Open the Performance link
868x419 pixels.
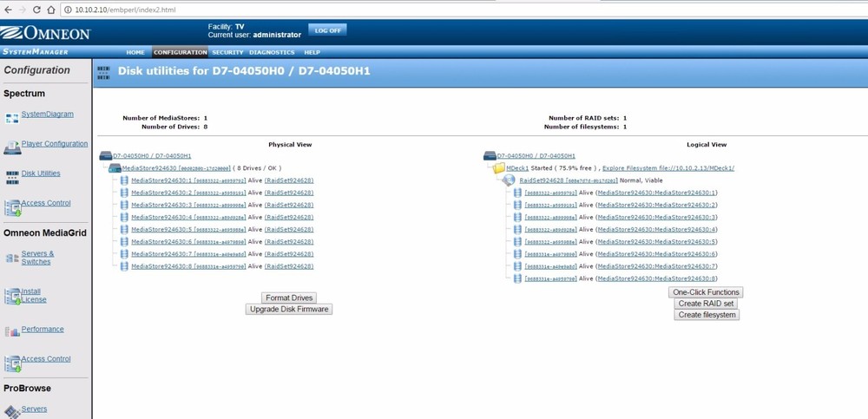click(x=43, y=329)
